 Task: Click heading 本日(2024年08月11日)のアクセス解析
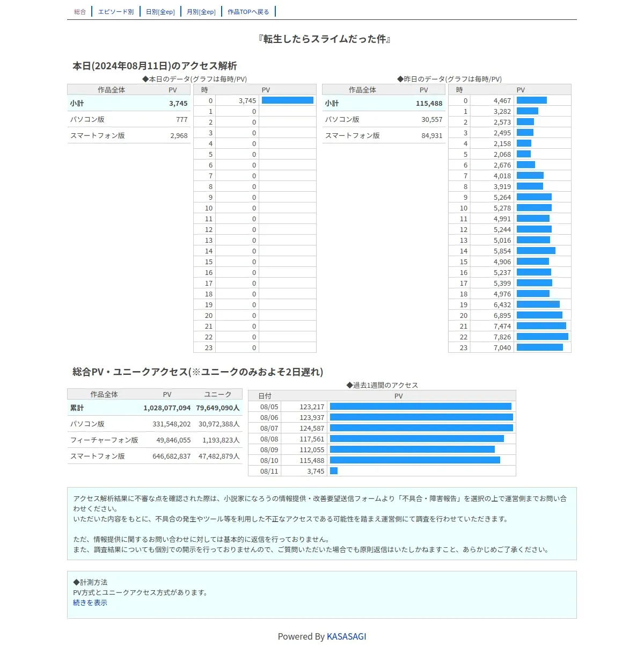pyautogui.click(x=155, y=66)
